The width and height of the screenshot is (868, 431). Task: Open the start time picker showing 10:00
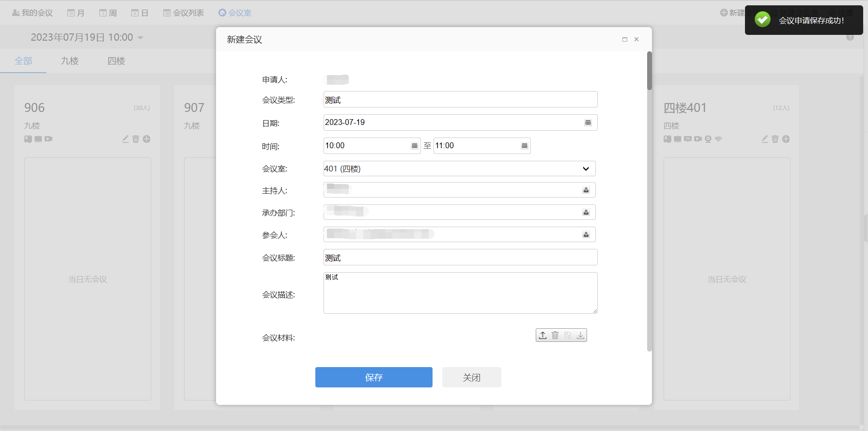coord(415,146)
